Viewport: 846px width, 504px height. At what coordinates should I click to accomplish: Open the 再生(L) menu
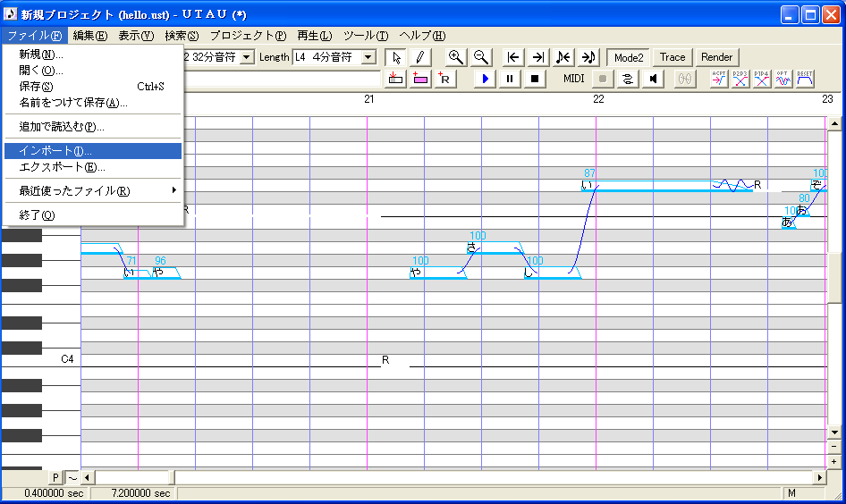click(315, 36)
